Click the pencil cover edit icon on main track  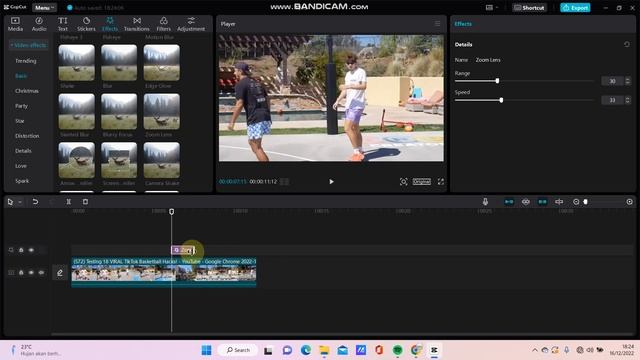[60, 273]
